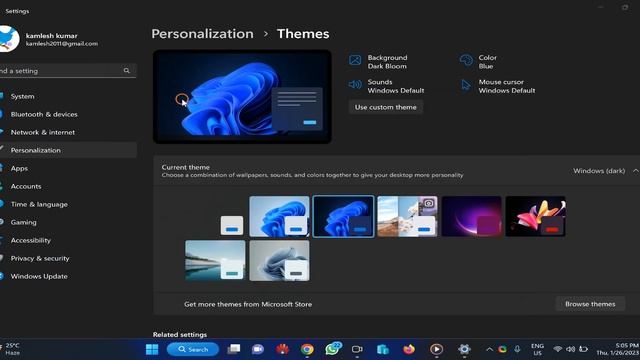Select the colorful Captured Motion theme
The height and width of the screenshot is (360, 640).
coord(536,216)
